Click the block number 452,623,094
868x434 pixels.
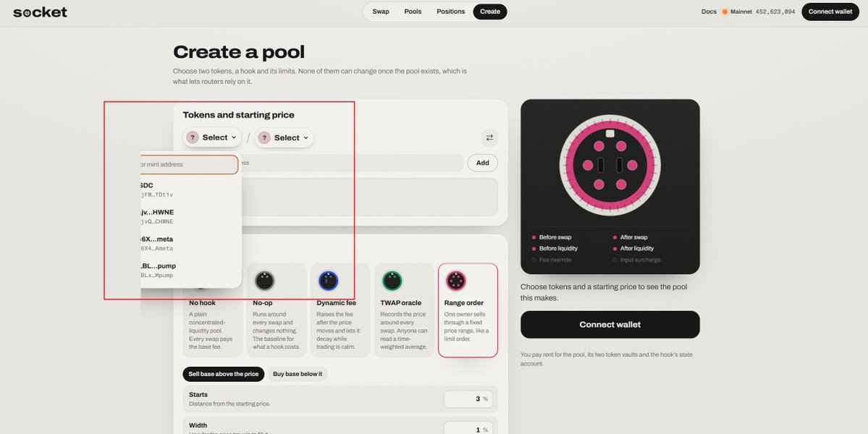pyautogui.click(x=775, y=12)
